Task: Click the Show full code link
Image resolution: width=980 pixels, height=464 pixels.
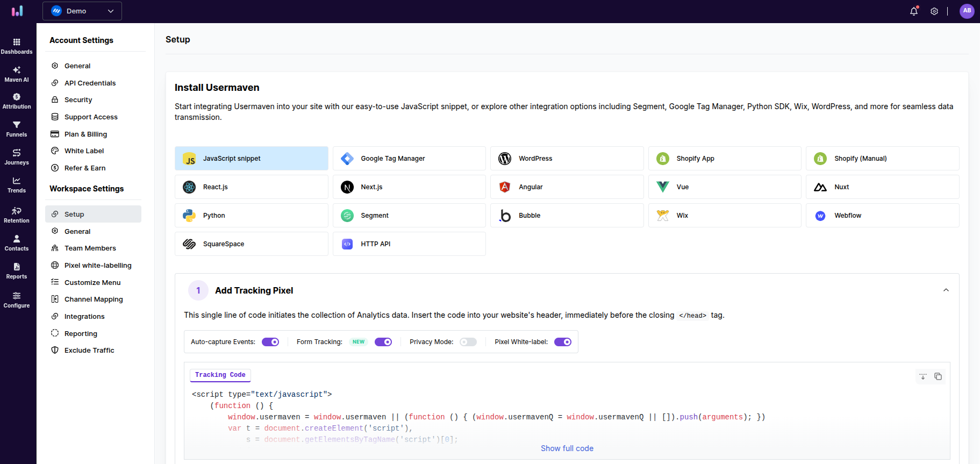Action: [x=567, y=448]
